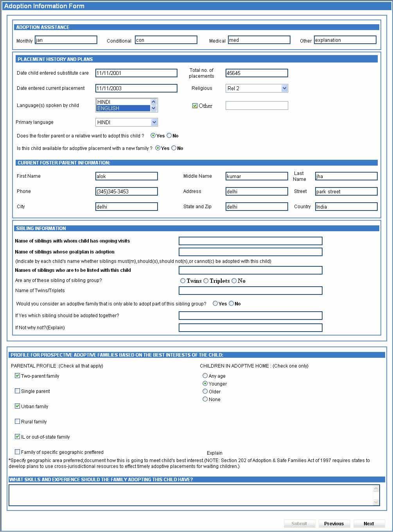This screenshot has height=532, width=393.
Task: Click siblings to be listed with child field
Action: point(250,270)
